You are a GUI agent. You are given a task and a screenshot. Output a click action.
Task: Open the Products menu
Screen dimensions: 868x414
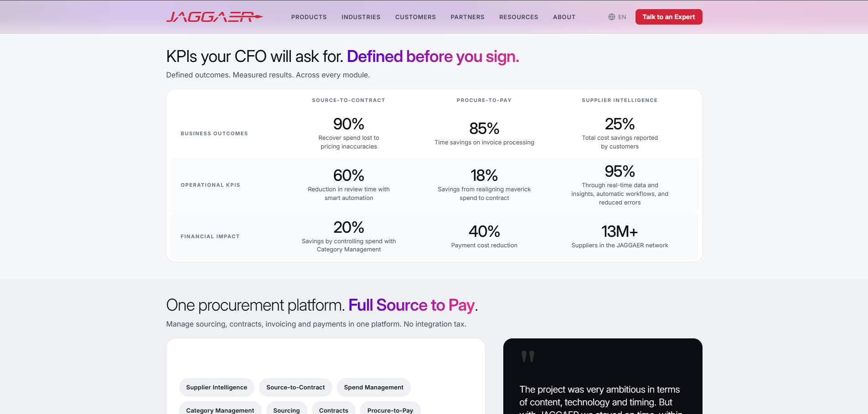tap(309, 17)
